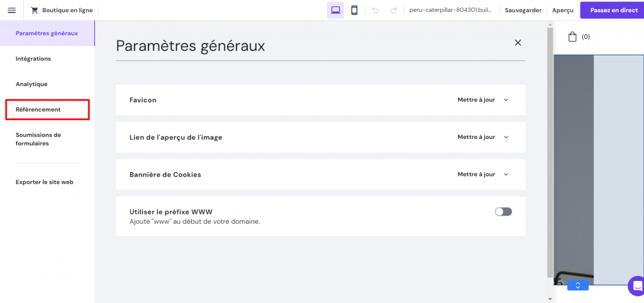
Task: Click the settings panel vertical scrollbar
Action: [x=550, y=153]
